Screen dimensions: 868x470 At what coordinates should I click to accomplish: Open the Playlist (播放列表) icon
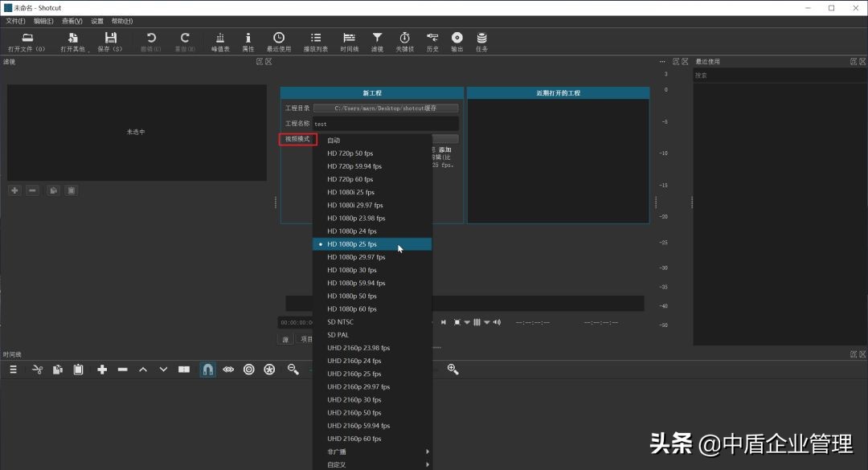[316, 42]
